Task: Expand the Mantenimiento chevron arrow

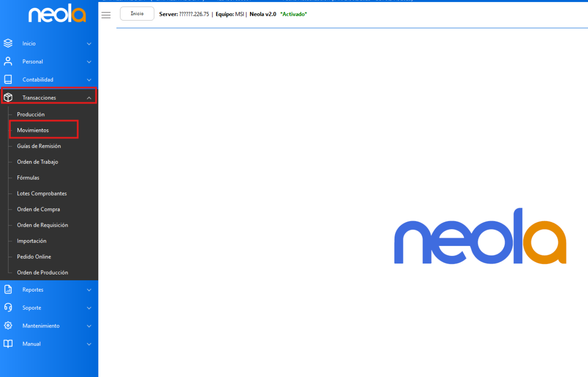Action: click(x=89, y=326)
